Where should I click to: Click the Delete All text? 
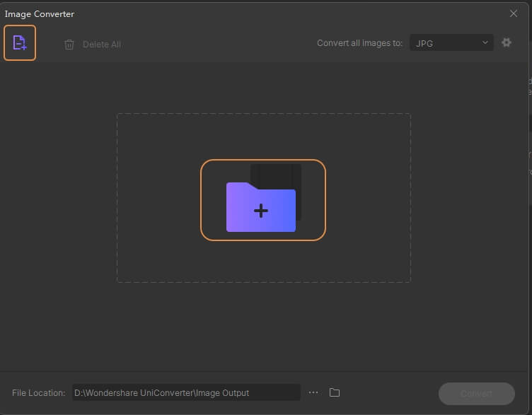[x=101, y=45]
